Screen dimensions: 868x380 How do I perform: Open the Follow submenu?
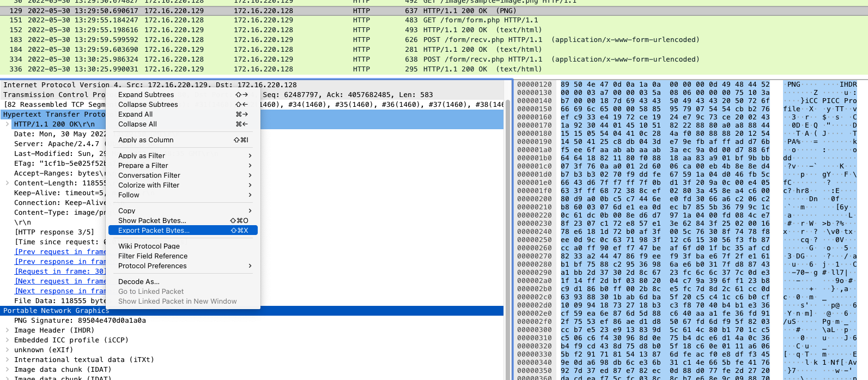point(129,195)
